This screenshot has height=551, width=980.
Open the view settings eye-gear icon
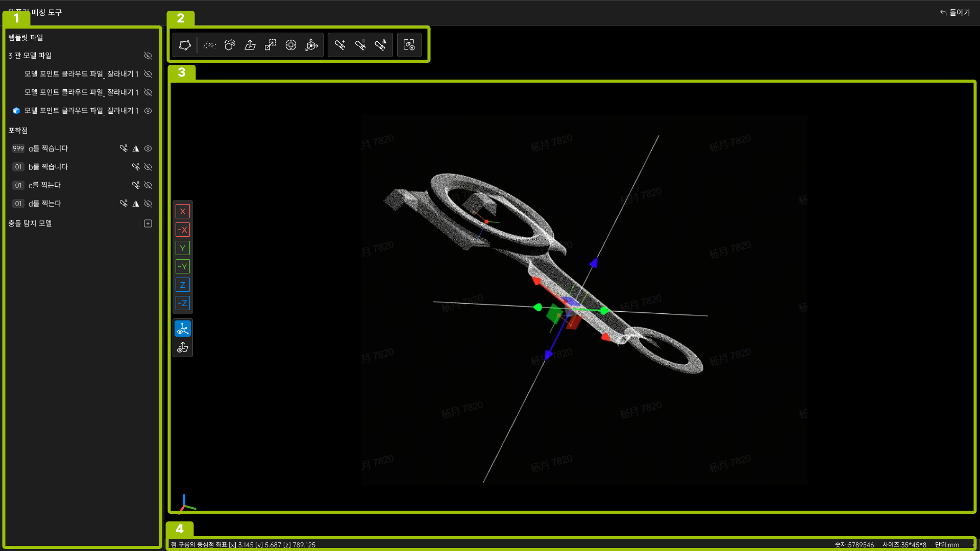[x=409, y=45]
